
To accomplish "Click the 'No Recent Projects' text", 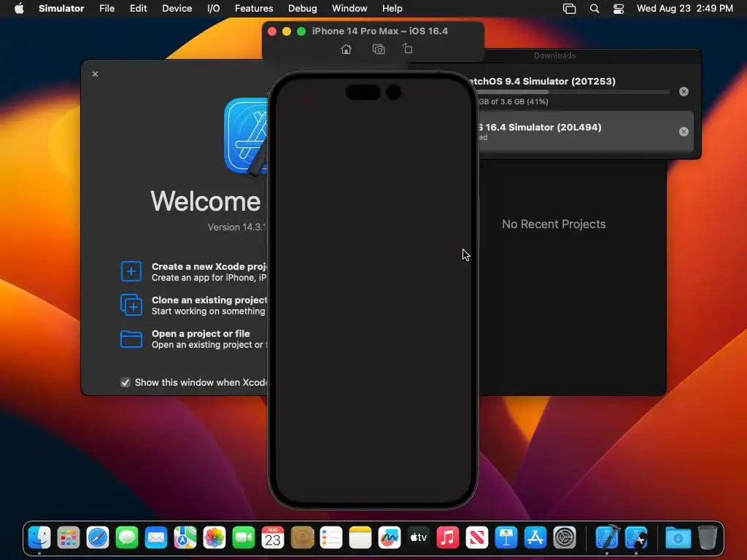I will pos(554,225).
